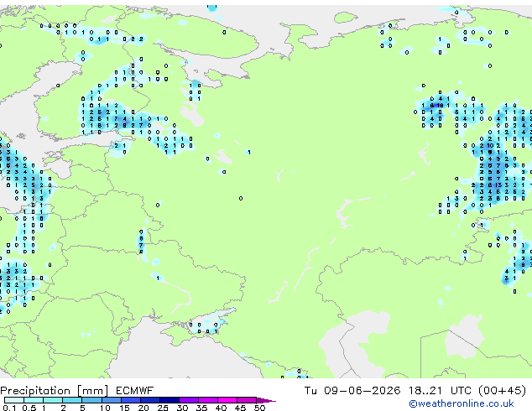Click the '50' legend scale label
The height and width of the screenshot is (411, 532).
(x=259, y=408)
